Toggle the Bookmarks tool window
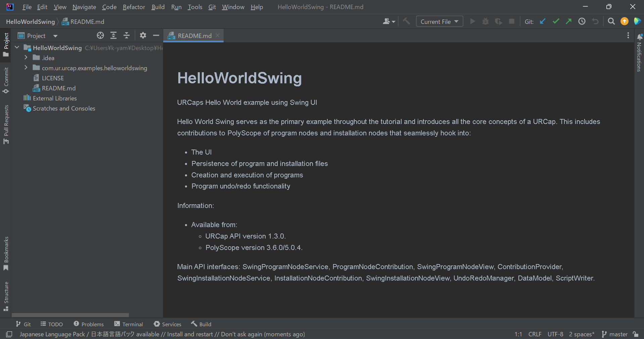 tap(6, 253)
